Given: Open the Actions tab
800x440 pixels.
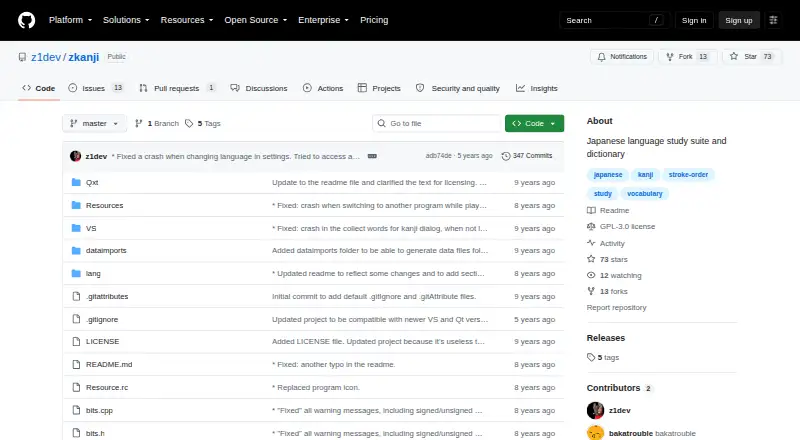Looking at the screenshot, I should (x=323, y=88).
